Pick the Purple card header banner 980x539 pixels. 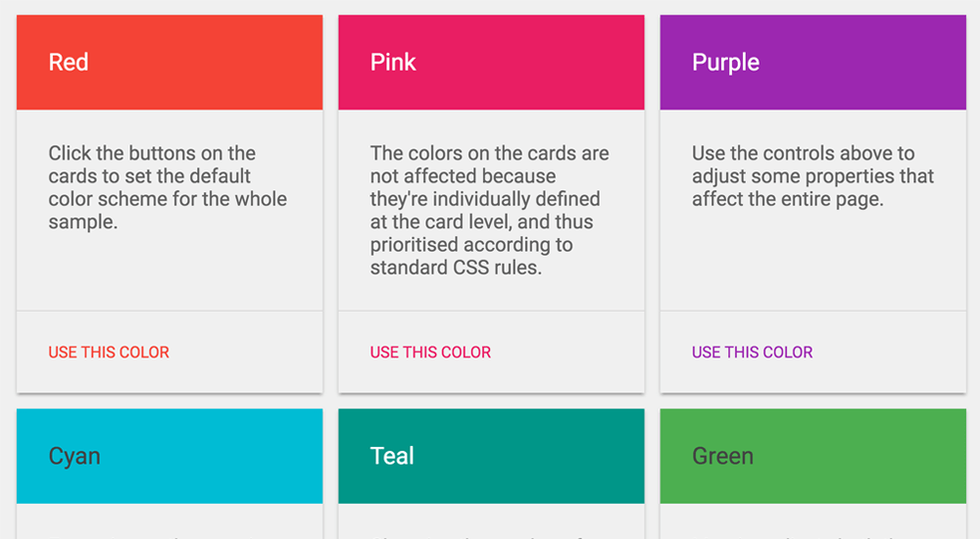coord(813,63)
